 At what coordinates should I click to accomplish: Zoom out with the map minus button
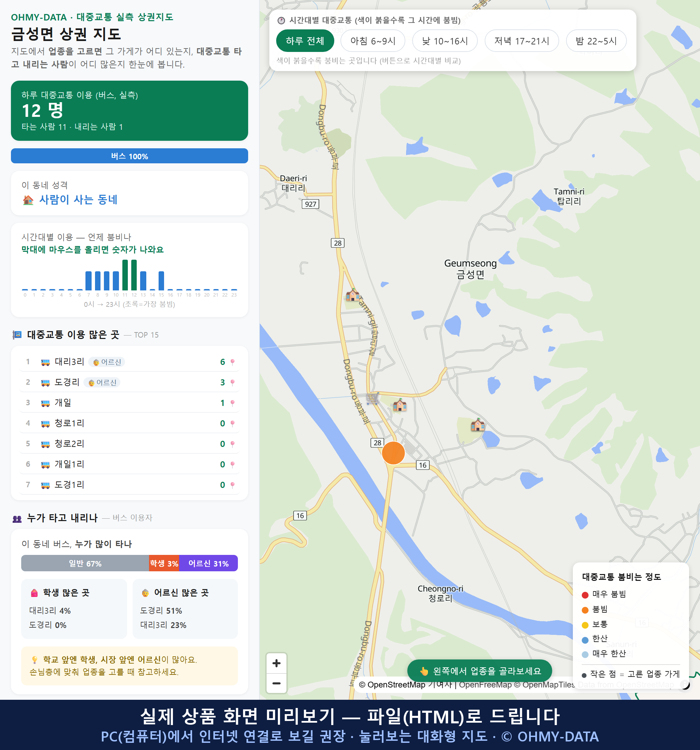[277, 683]
